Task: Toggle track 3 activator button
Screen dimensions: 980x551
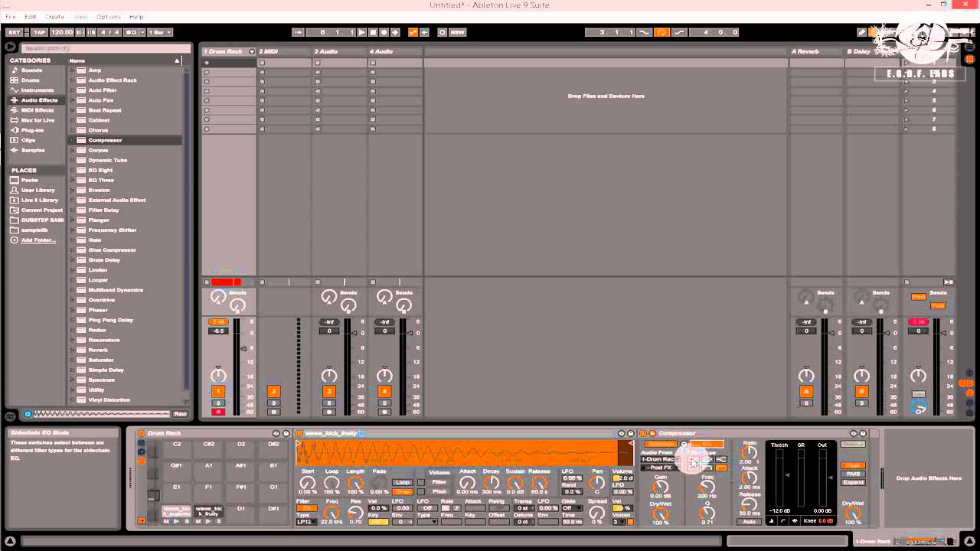Action: point(329,391)
